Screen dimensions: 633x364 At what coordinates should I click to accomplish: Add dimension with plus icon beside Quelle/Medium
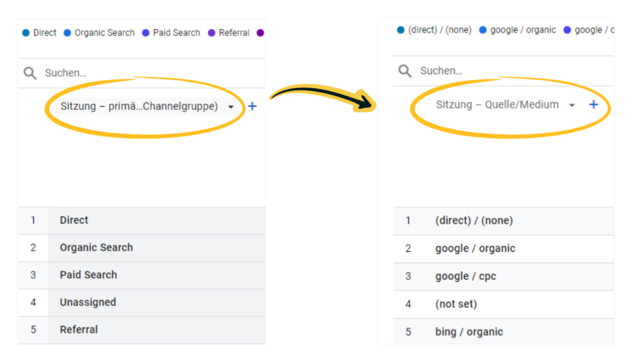[x=593, y=104]
